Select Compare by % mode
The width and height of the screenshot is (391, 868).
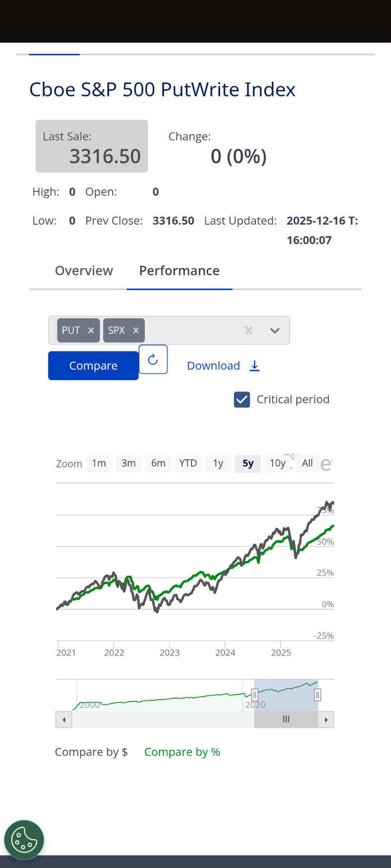pyautogui.click(x=182, y=752)
